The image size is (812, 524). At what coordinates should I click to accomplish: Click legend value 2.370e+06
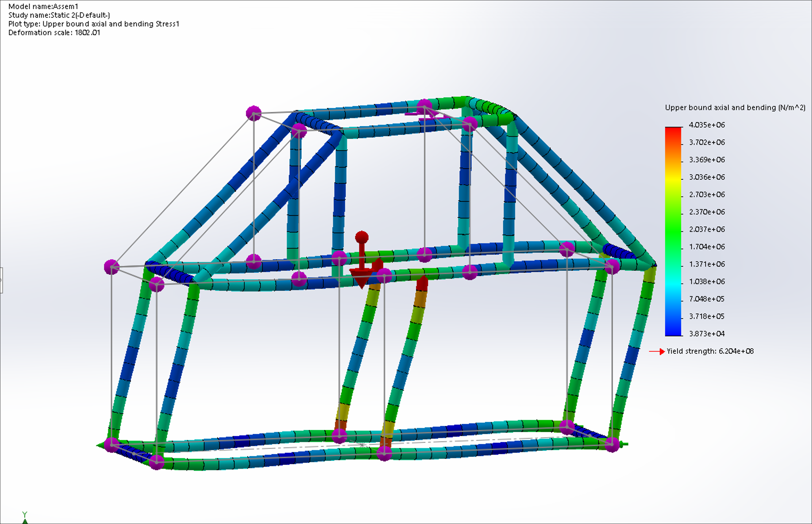tap(707, 212)
